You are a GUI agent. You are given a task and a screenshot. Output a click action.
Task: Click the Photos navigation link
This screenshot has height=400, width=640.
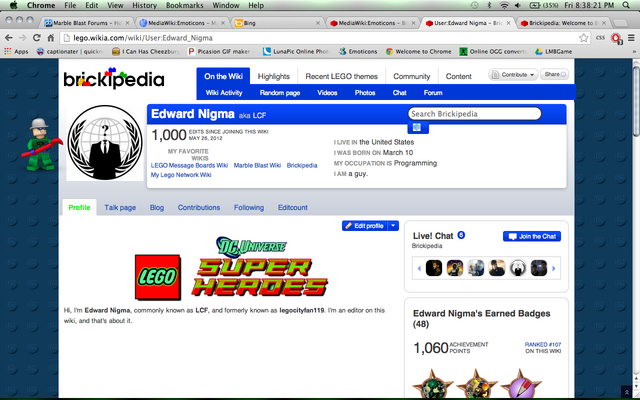tap(365, 93)
